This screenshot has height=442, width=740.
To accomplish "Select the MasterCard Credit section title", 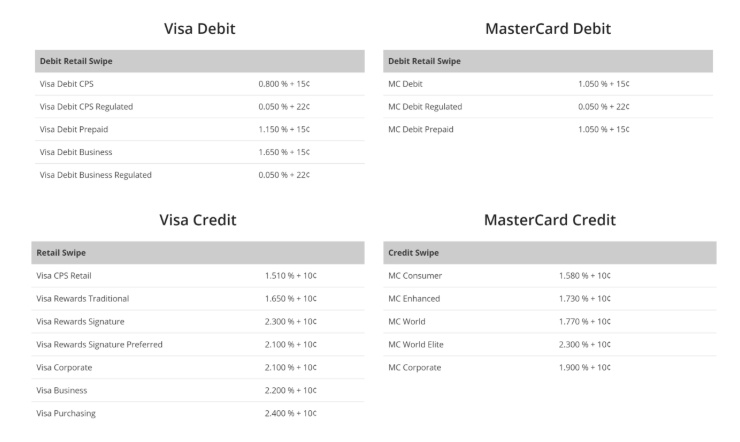I will point(549,220).
